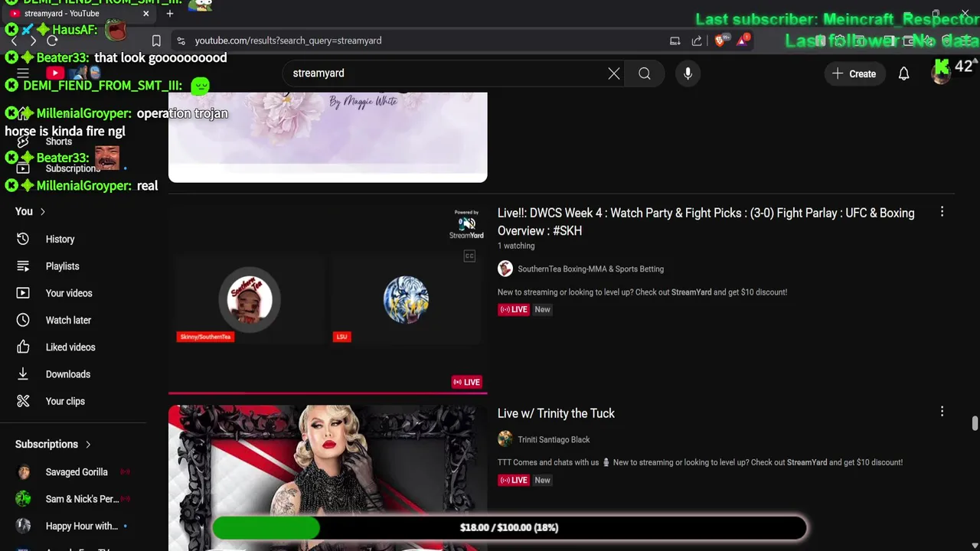
Task: Open Sam & Nick's Per... subscription
Action: [x=80, y=499]
